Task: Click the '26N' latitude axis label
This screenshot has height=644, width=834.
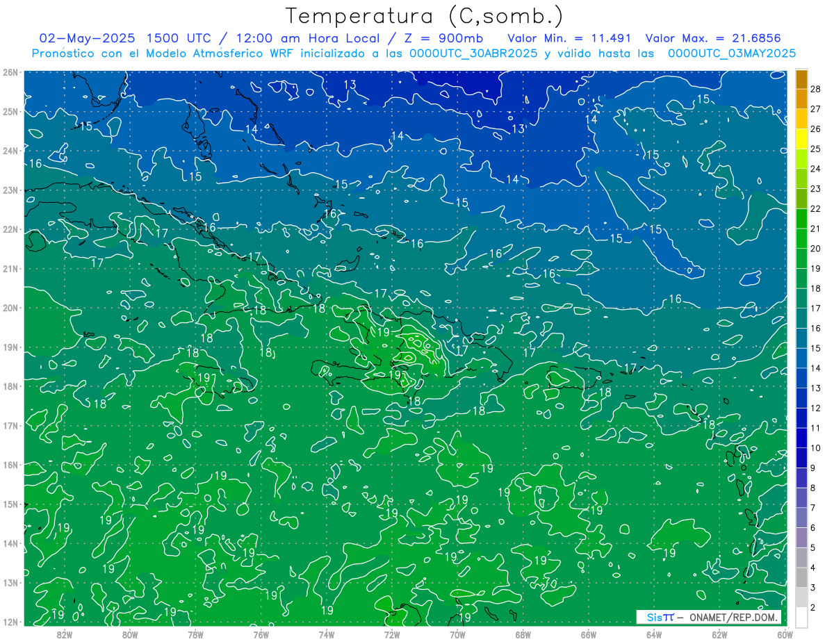Action: 9,72
